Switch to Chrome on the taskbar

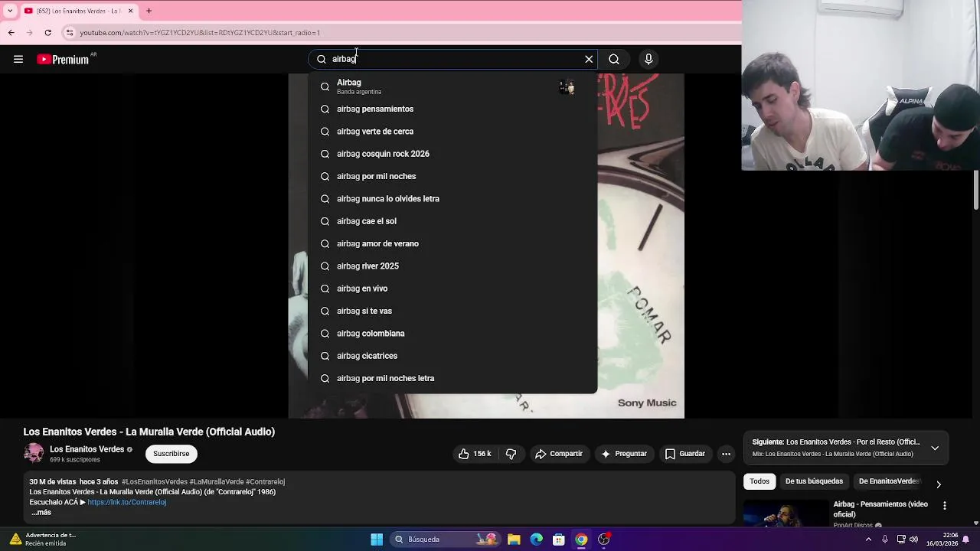click(x=581, y=540)
